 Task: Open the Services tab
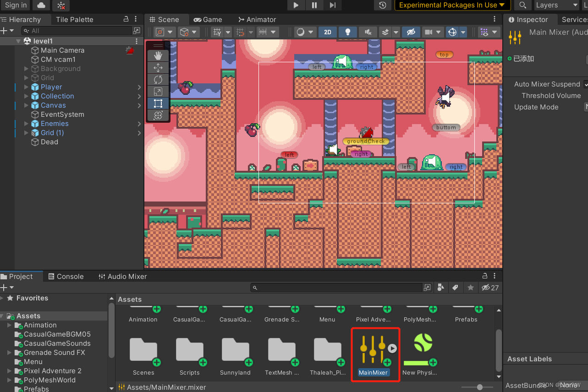coord(574,19)
